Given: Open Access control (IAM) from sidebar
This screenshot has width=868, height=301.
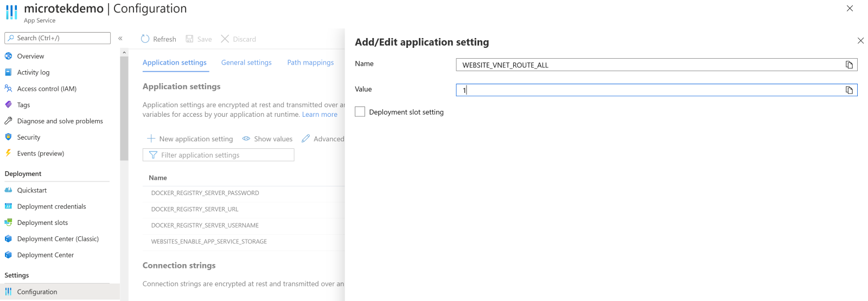Looking at the screenshot, I should click(x=47, y=89).
